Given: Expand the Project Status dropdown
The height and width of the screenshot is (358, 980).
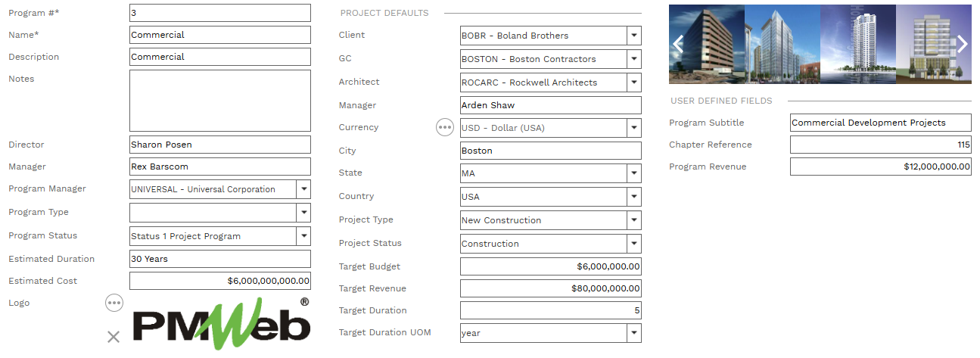Looking at the screenshot, I should (634, 244).
